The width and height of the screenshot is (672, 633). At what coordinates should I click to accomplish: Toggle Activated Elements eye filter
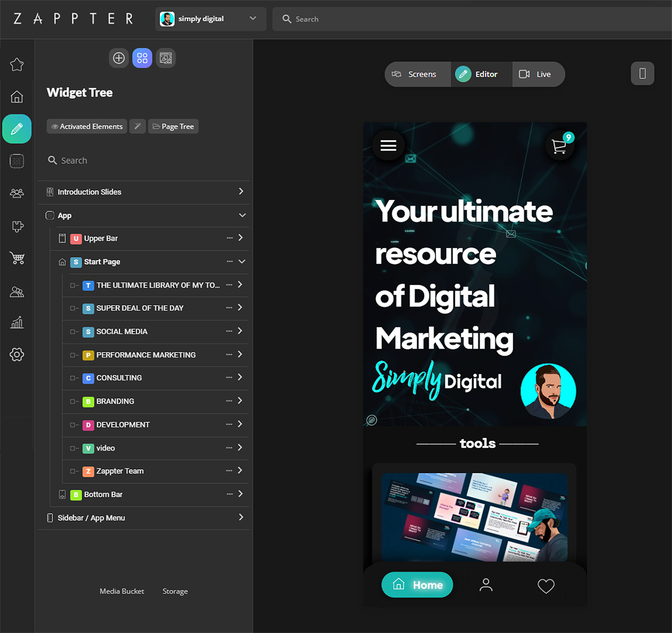tap(87, 126)
